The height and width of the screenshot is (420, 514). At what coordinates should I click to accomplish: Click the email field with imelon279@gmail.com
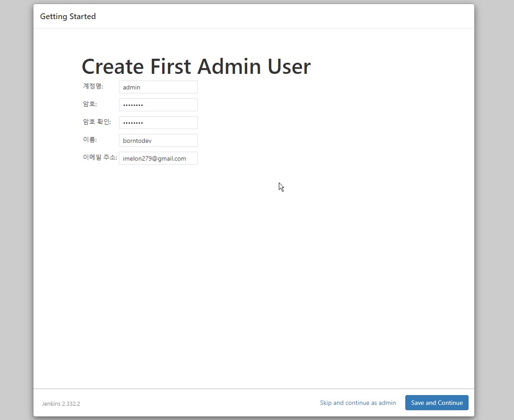tap(158, 158)
